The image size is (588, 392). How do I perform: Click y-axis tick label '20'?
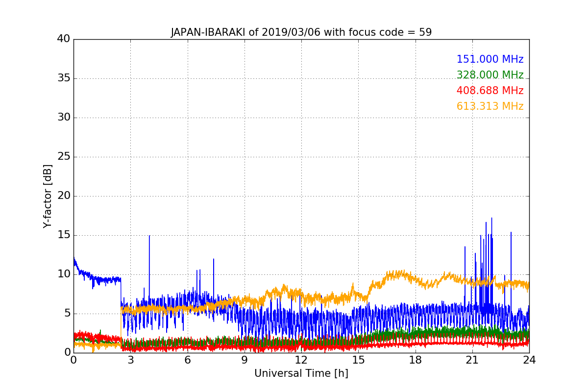click(x=64, y=196)
